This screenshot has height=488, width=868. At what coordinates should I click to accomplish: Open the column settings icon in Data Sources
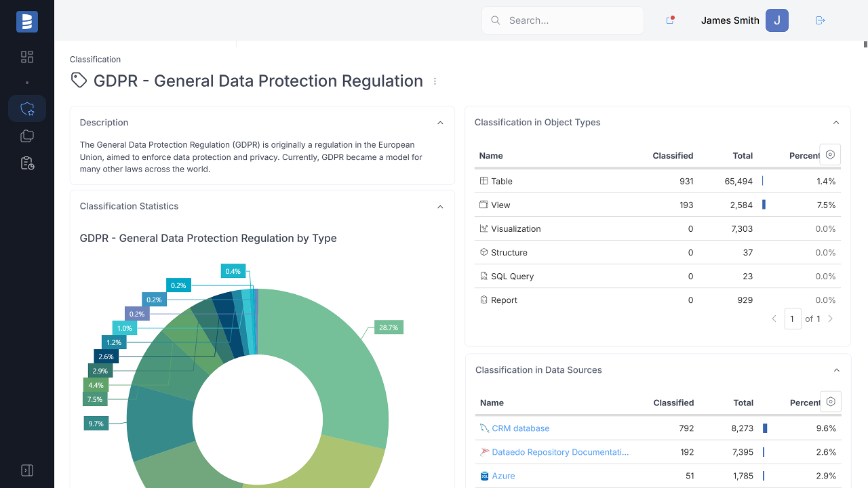(x=831, y=401)
